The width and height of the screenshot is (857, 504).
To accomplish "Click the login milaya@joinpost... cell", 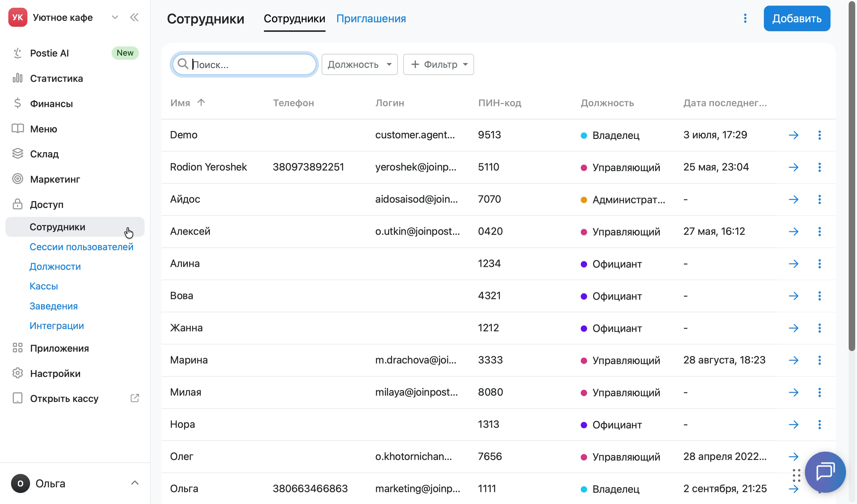I will pos(416,392).
